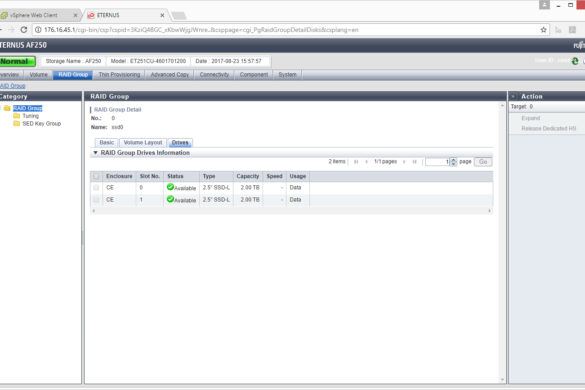Screen dimensions: 585x390
Task: Click the green refresh icon in the header
Action: 575,61
